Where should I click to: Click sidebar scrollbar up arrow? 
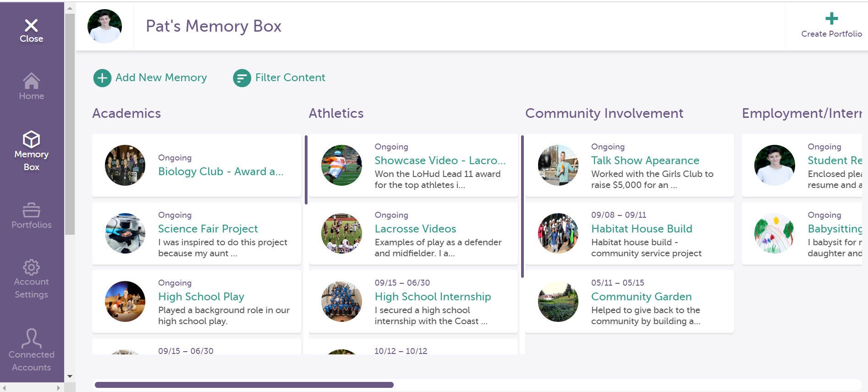point(70,8)
